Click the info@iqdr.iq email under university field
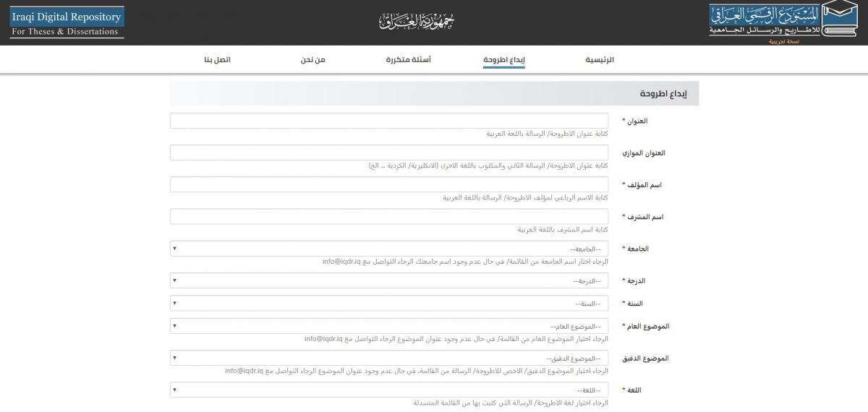This screenshot has height=412, width=868. click(341, 261)
